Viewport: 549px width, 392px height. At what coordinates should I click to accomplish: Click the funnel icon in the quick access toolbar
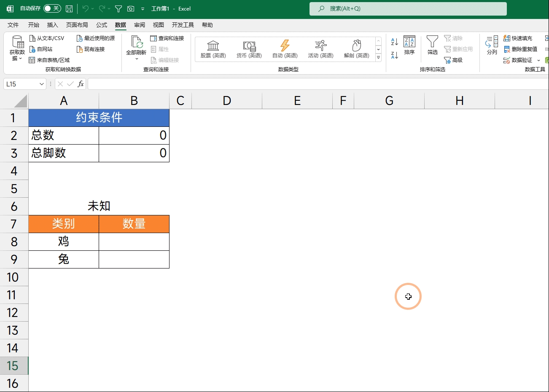(118, 8)
